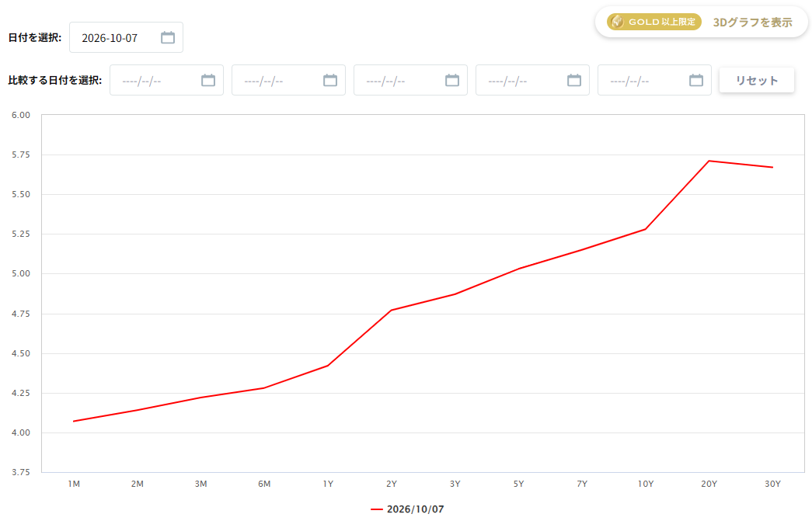Click the curve's data point above 2Y
Image resolution: width=812 pixels, height=521 pixels.
tap(392, 311)
